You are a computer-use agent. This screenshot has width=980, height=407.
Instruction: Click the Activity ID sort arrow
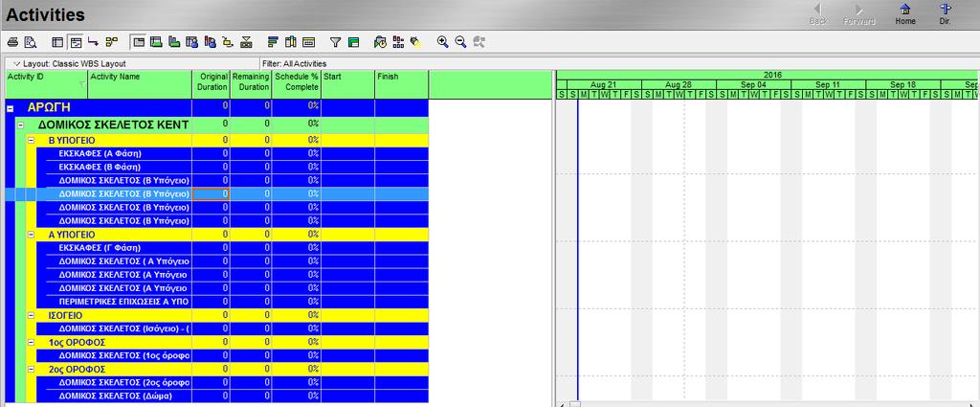(x=82, y=84)
